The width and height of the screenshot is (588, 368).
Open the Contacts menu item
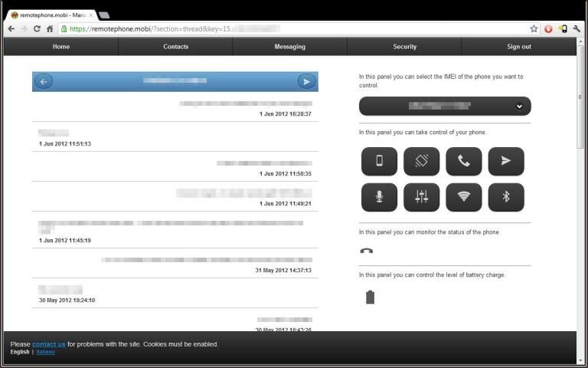coord(175,47)
